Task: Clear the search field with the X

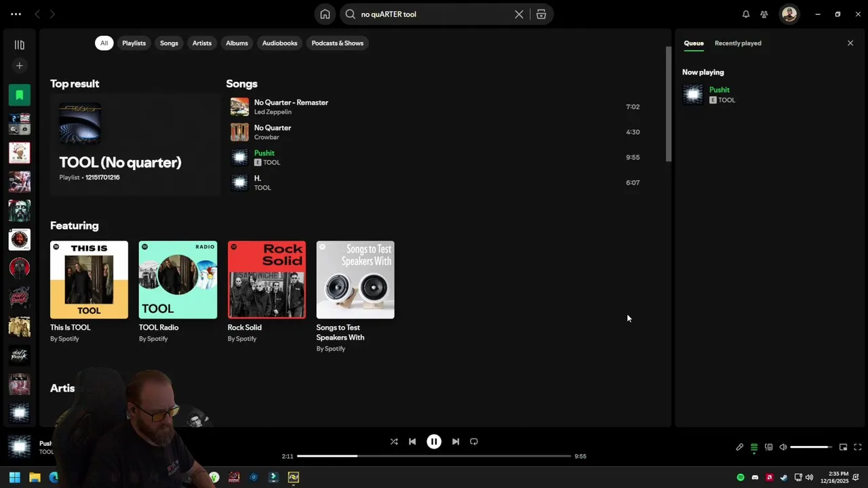Action: [519, 14]
